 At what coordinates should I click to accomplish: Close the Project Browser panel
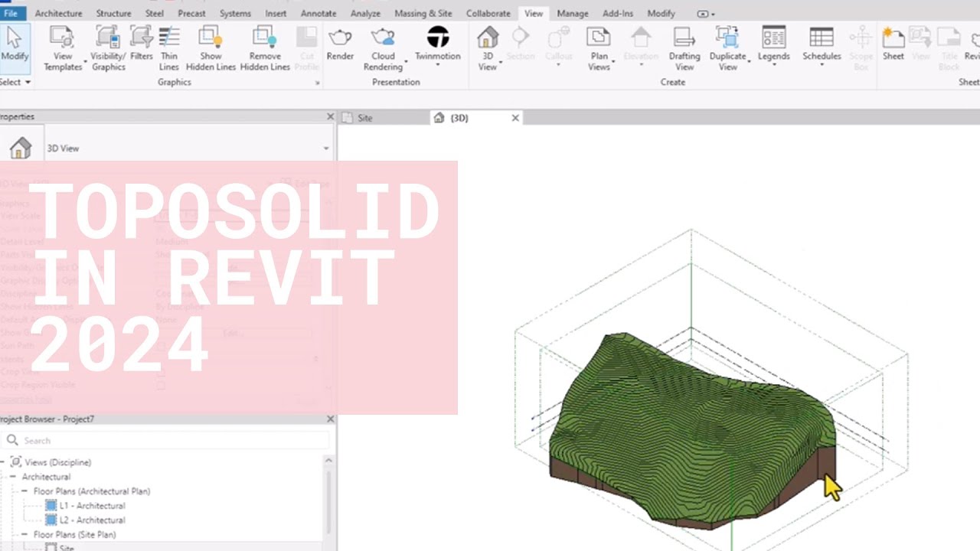tap(331, 419)
